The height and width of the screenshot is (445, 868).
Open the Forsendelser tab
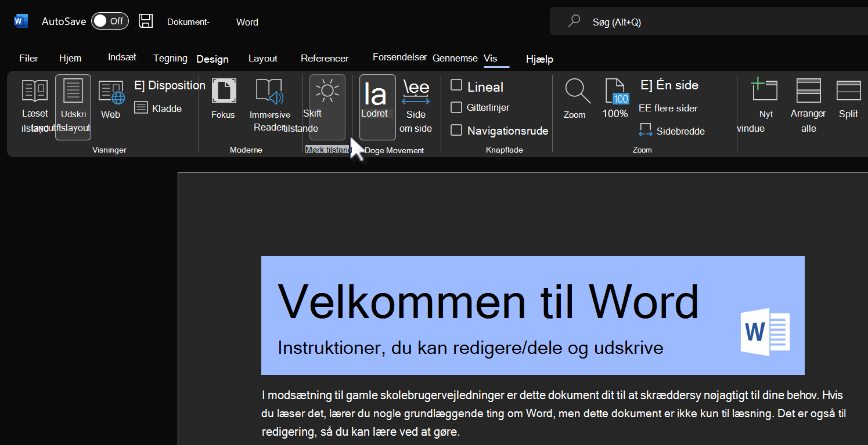399,57
